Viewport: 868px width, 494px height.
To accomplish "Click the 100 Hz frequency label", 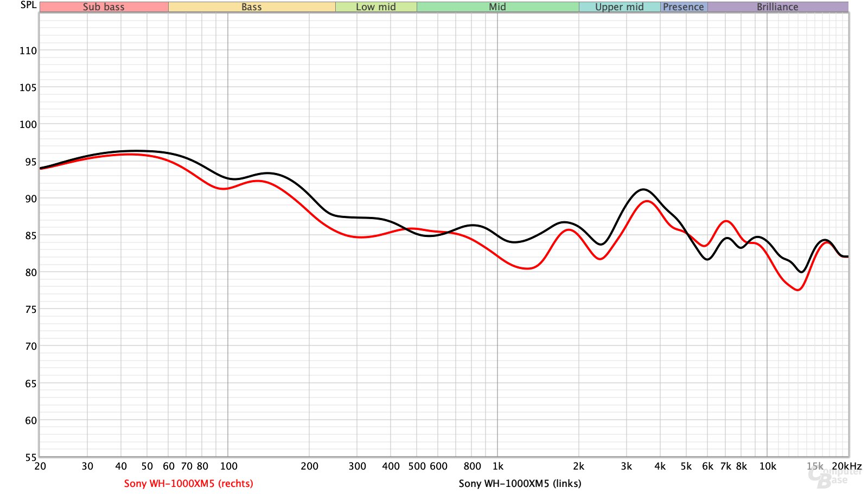I will [x=228, y=466].
